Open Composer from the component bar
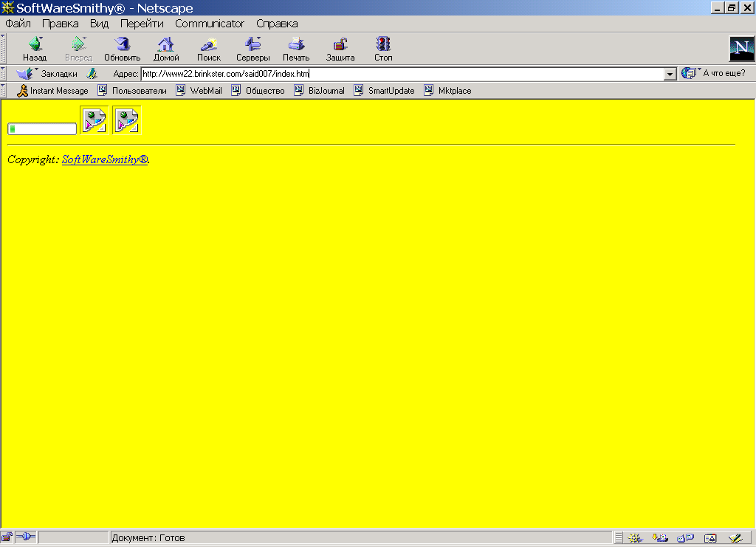This screenshot has height=547, width=756. (735, 538)
